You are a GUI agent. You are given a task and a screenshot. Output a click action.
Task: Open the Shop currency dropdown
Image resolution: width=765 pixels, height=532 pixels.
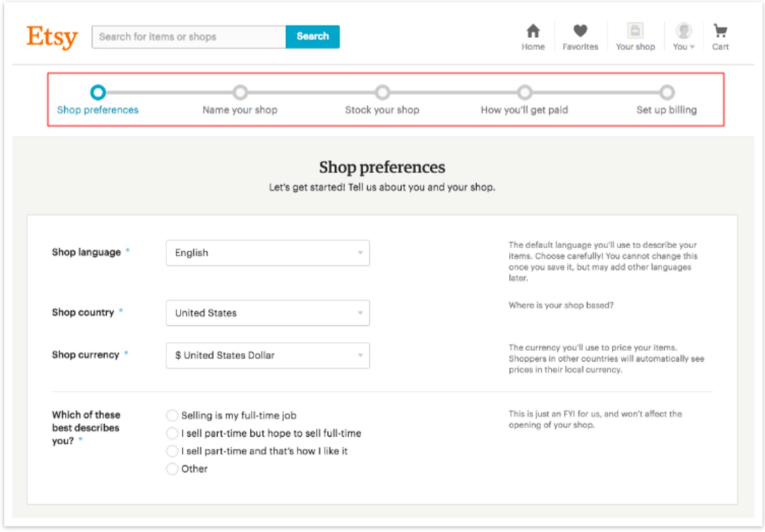coord(267,356)
